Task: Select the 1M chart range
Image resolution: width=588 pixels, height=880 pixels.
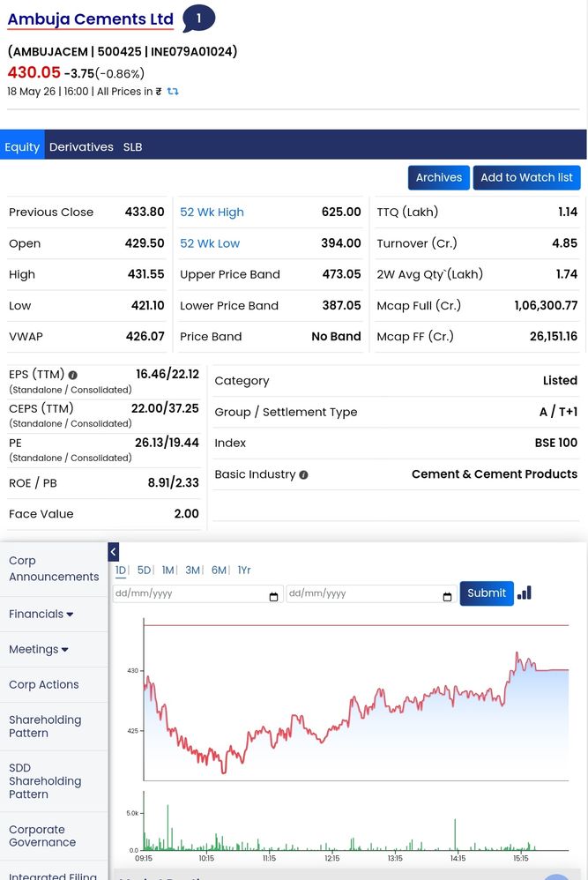Action: pos(167,571)
